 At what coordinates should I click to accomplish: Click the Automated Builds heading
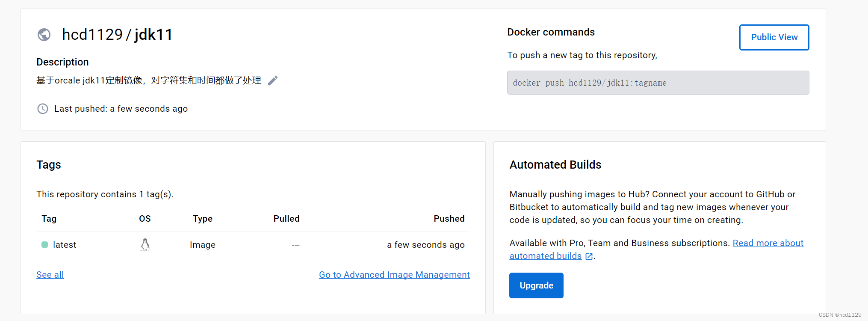555,165
